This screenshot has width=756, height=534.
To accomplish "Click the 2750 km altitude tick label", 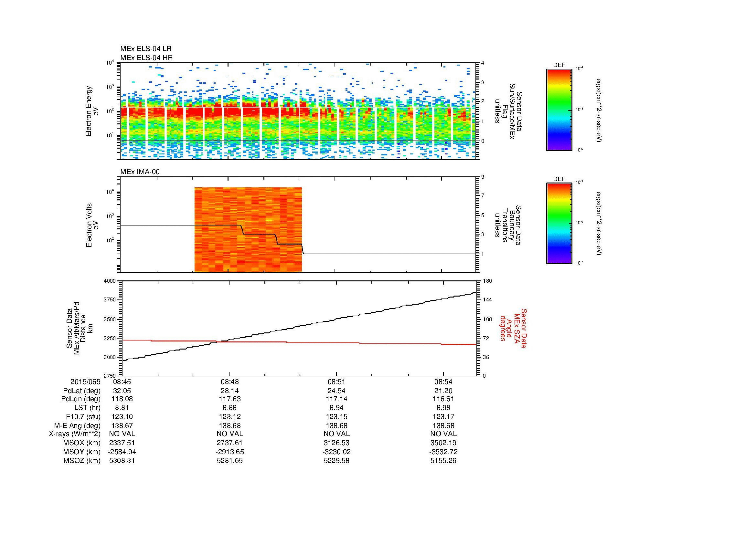I will (110, 376).
